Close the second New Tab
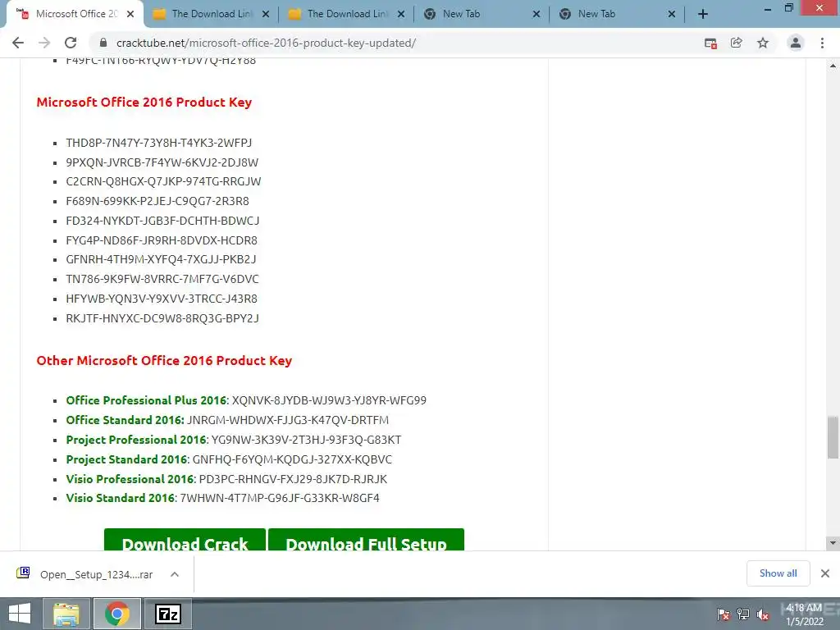 [672, 15]
